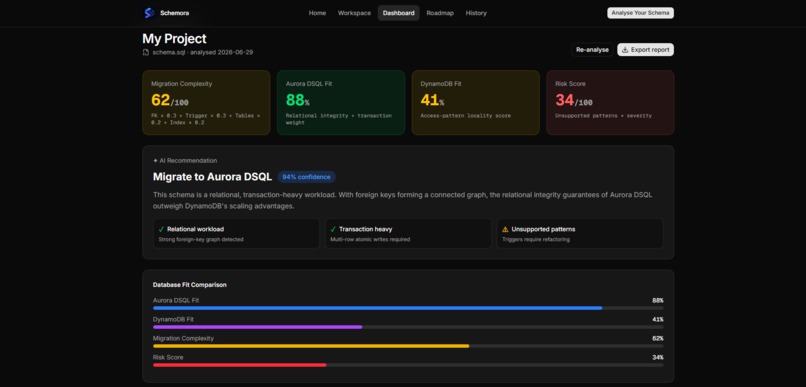
Task: Click the AI Recommendation sparkle icon
Action: 155,161
